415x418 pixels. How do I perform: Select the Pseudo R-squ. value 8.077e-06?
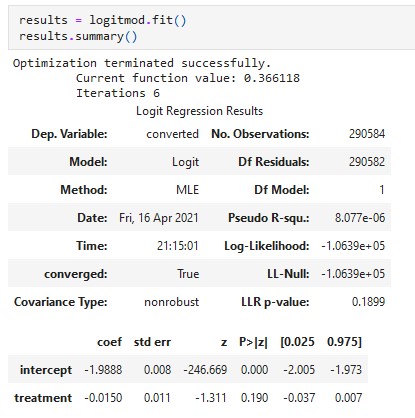[x=360, y=218]
